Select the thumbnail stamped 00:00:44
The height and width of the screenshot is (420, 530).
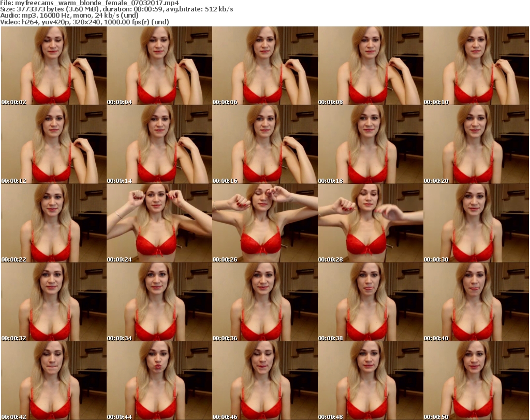tap(159, 381)
